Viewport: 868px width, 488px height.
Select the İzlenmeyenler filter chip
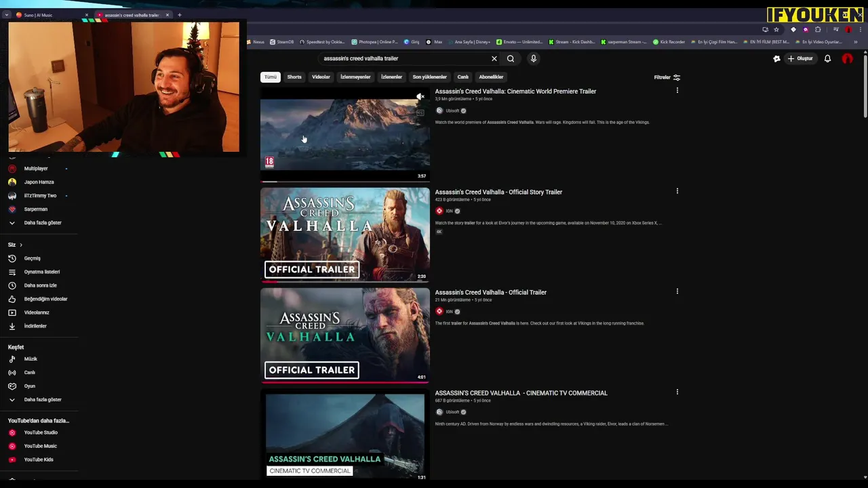[x=355, y=77]
